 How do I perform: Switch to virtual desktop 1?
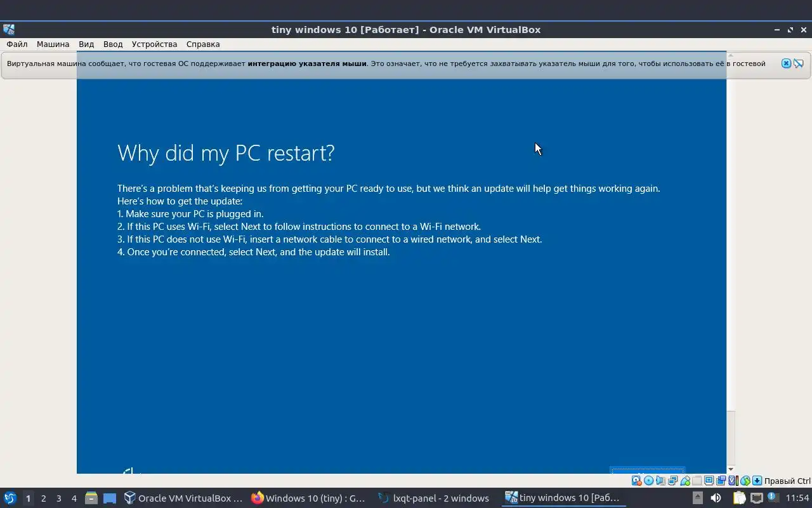(28, 498)
